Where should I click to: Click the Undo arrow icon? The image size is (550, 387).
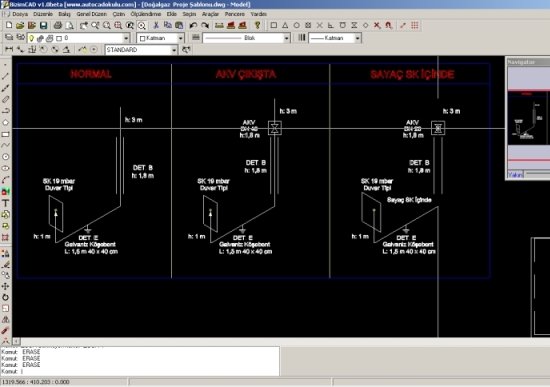[x=193, y=25]
